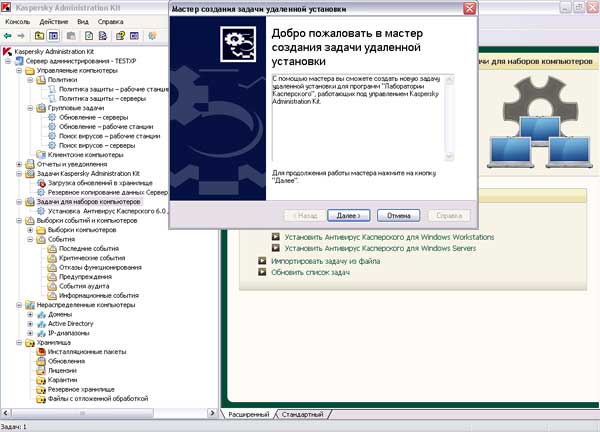Viewport: 600px width, 432px height.
Task: Click Обновить список задач link
Action: point(310,272)
